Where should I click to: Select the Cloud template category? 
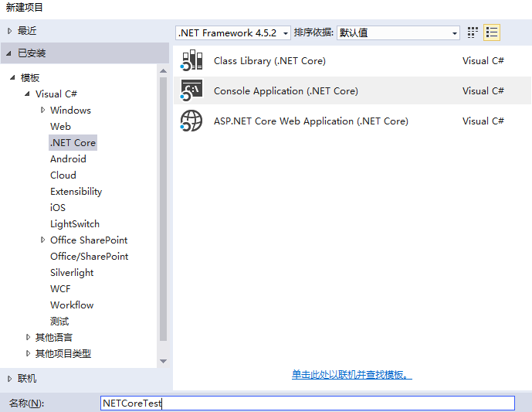click(x=63, y=175)
